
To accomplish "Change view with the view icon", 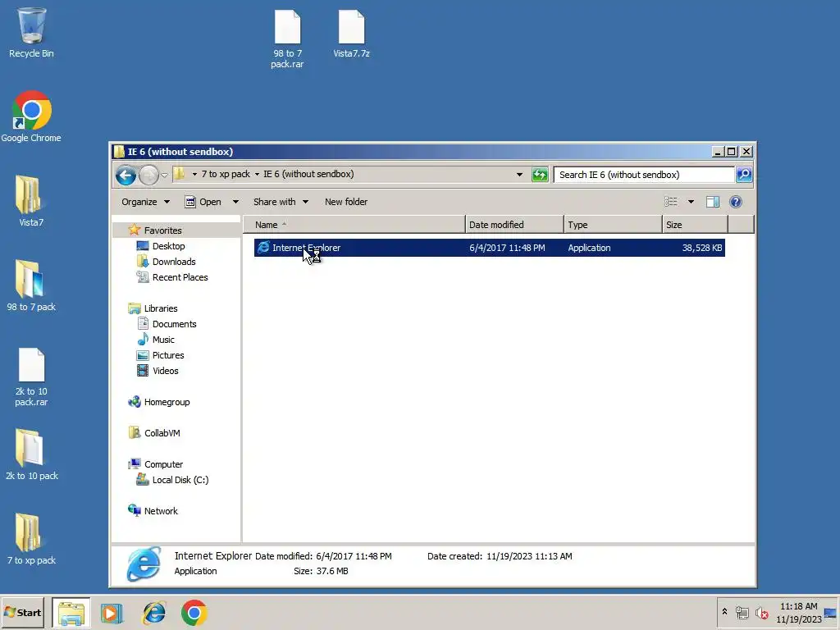I will click(671, 202).
